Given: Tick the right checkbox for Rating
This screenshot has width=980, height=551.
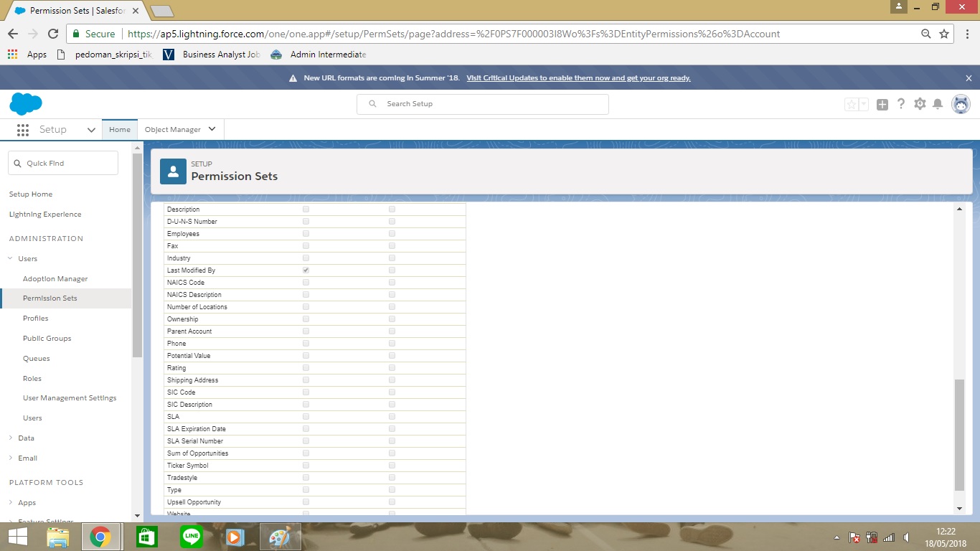Looking at the screenshot, I should [x=392, y=368].
